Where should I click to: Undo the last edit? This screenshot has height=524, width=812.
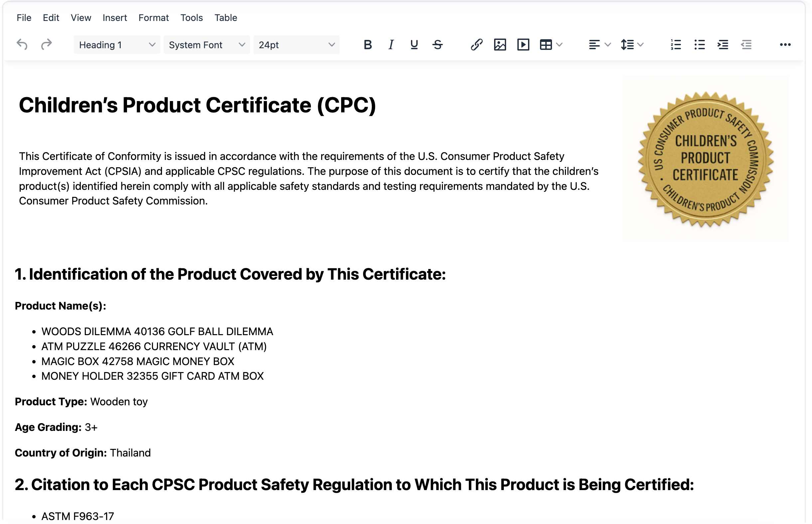(23, 45)
